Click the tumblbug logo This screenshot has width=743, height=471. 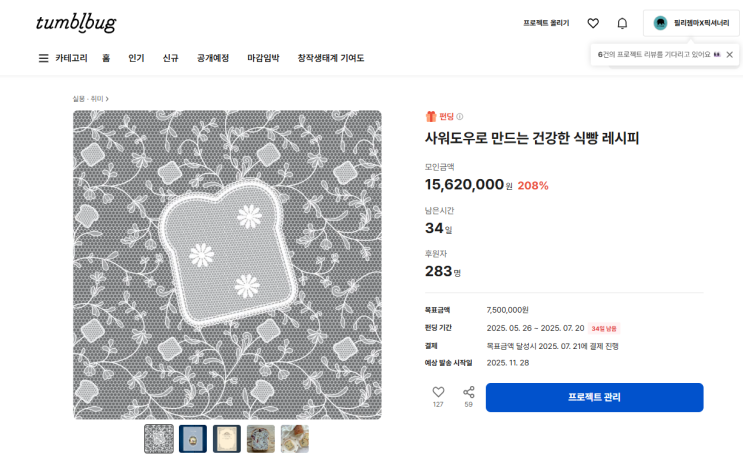point(76,22)
